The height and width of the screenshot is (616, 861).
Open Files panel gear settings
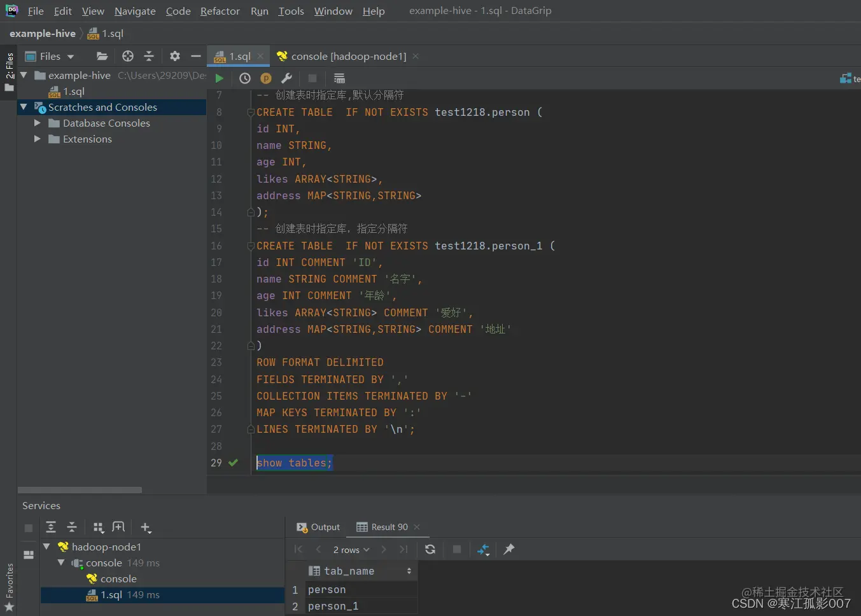(175, 56)
